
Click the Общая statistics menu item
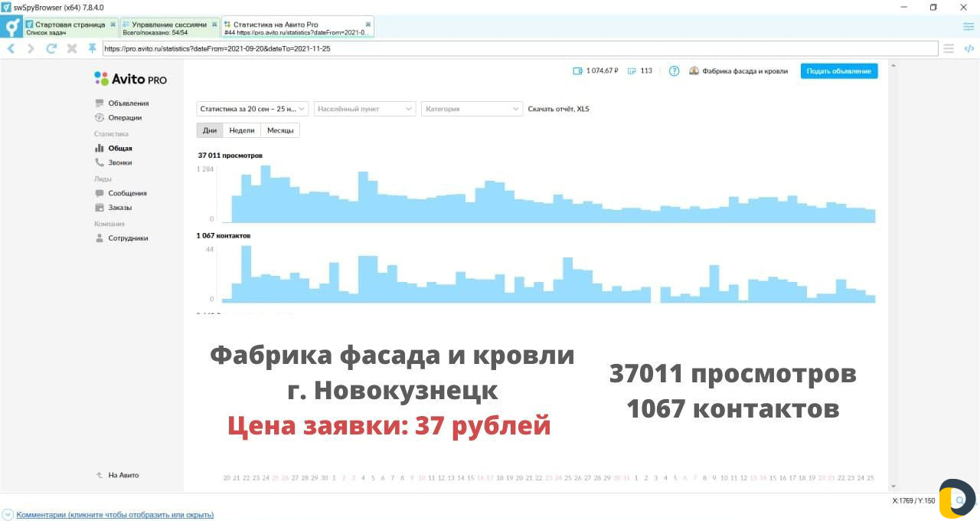(x=120, y=149)
